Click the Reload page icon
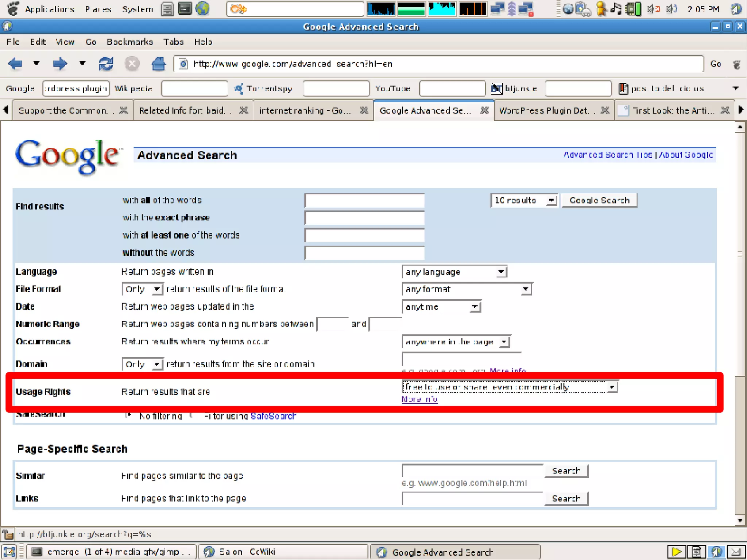This screenshot has height=560, width=747. (106, 64)
